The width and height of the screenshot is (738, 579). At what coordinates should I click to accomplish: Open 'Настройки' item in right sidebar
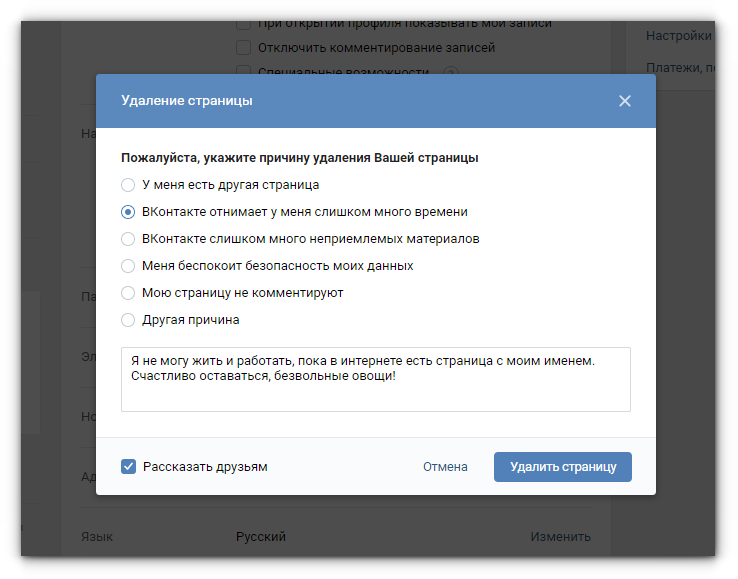tap(678, 36)
